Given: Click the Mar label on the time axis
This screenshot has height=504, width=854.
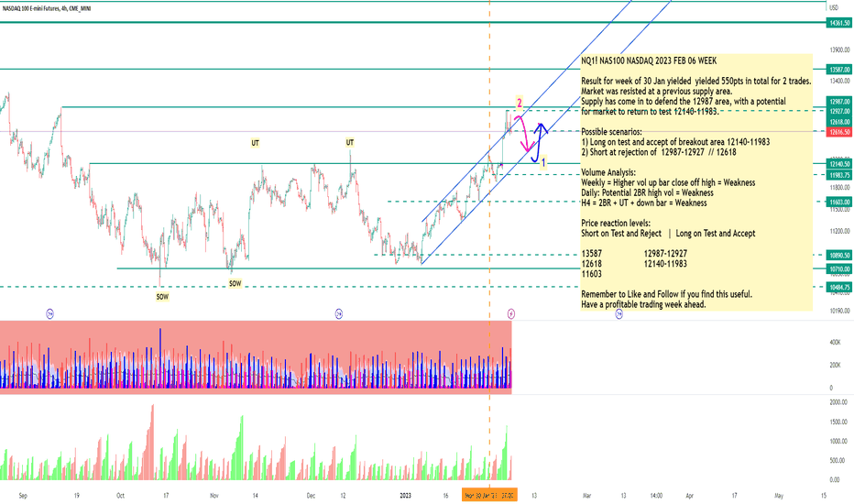Looking at the screenshot, I should (x=586, y=496).
